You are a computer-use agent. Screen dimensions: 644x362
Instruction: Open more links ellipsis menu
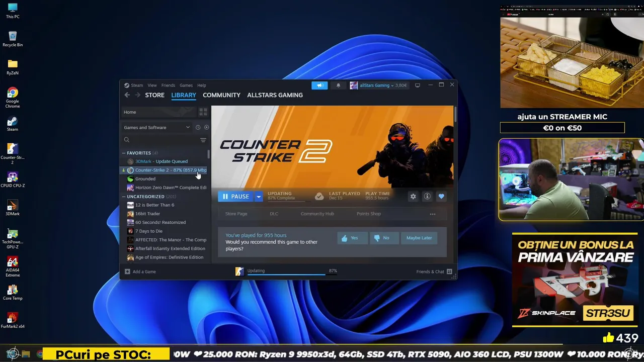coord(433,214)
